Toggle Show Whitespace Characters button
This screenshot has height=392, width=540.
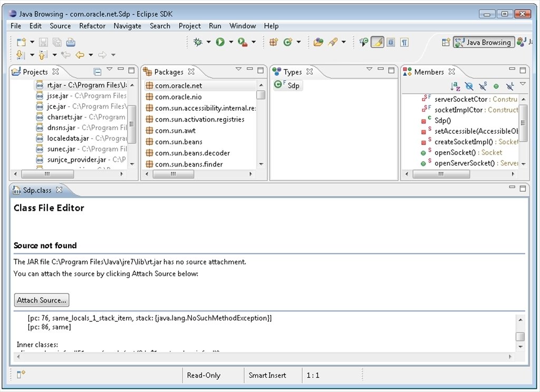pyautogui.click(x=404, y=42)
